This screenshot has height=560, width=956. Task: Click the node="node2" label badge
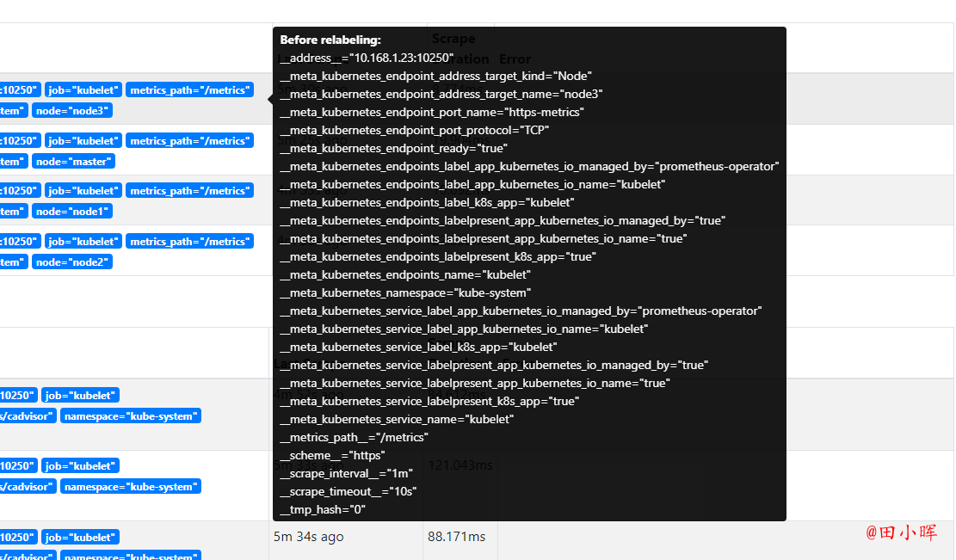(x=72, y=262)
